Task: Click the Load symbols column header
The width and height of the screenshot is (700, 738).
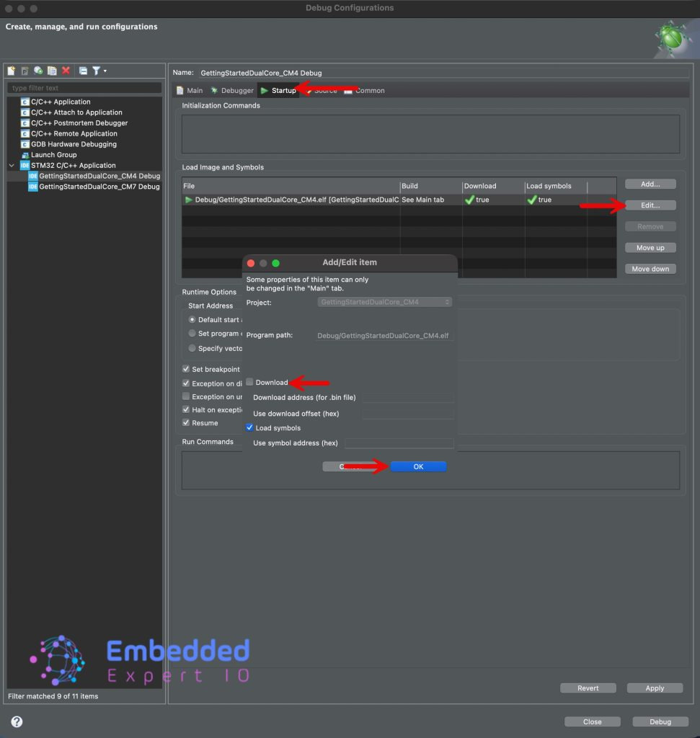Action: 556,186
